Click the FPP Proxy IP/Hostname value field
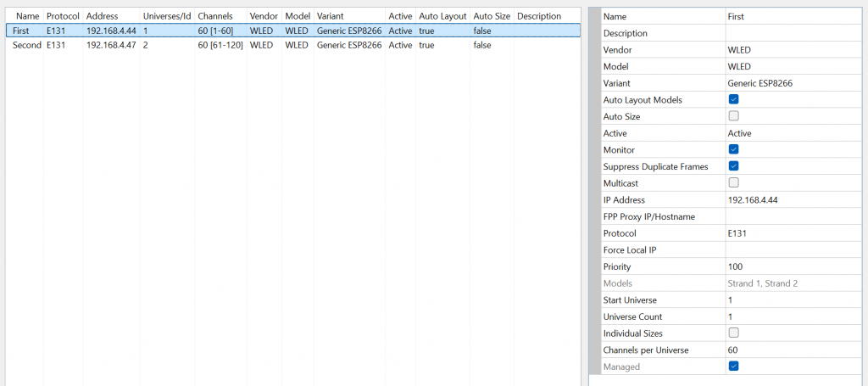 point(793,216)
